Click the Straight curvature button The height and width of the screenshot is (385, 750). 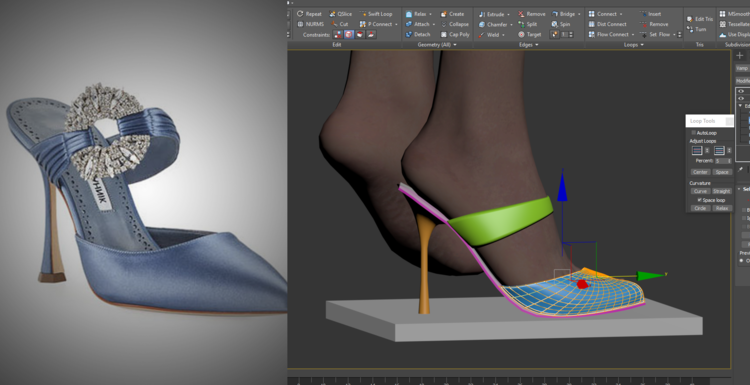point(722,191)
